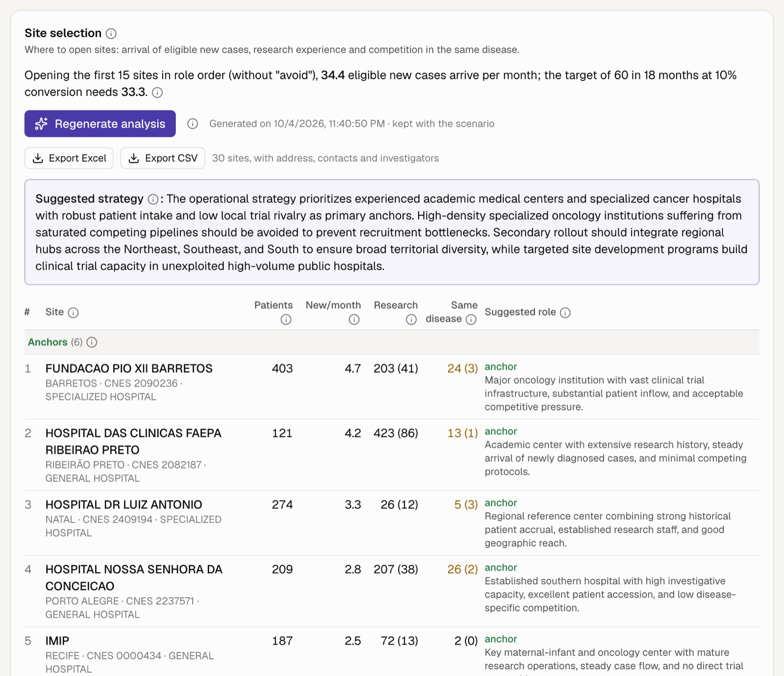Click '30 sites, with address' note
784x676 pixels.
click(x=325, y=158)
